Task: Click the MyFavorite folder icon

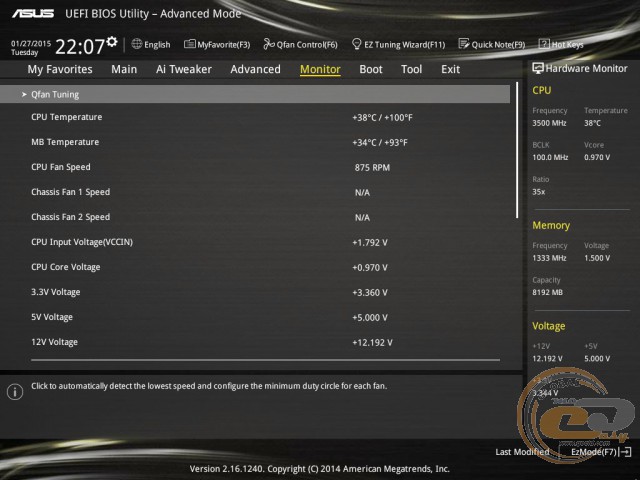Action: coord(189,44)
